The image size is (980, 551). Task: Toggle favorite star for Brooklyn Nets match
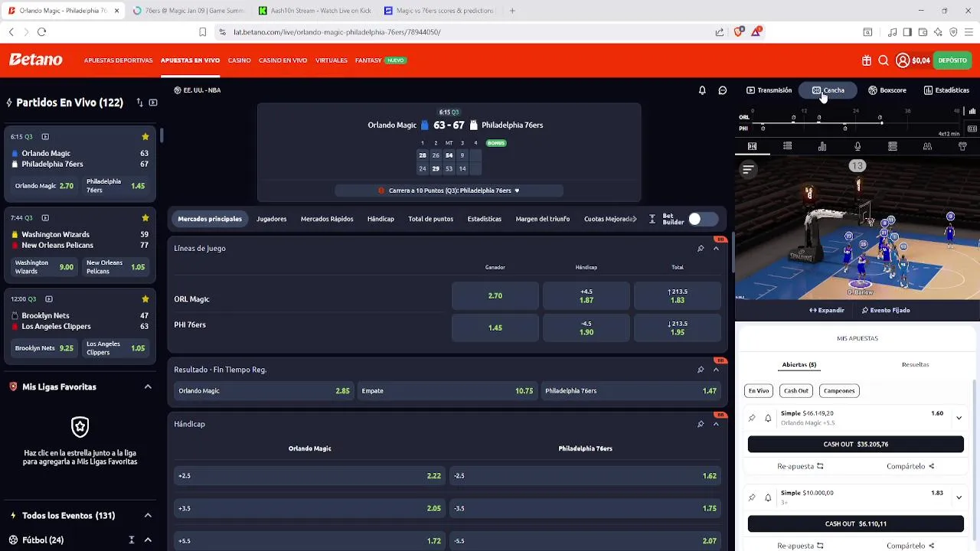[145, 299]
